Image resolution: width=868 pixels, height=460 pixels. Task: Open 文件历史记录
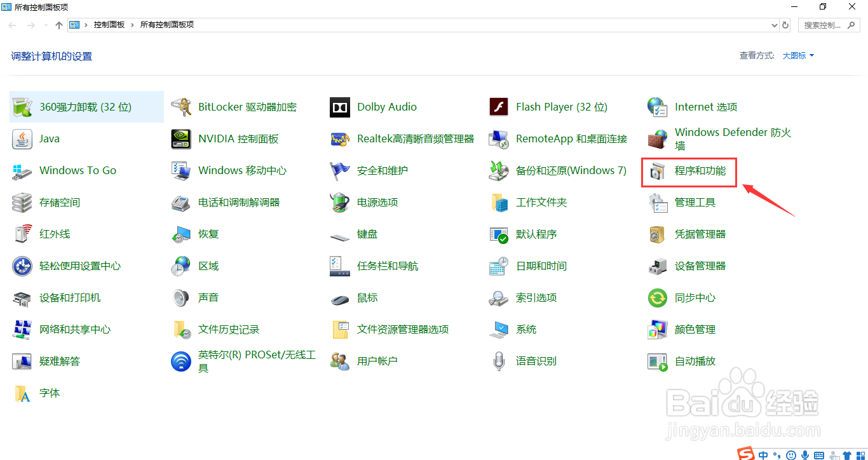[228, 329]
